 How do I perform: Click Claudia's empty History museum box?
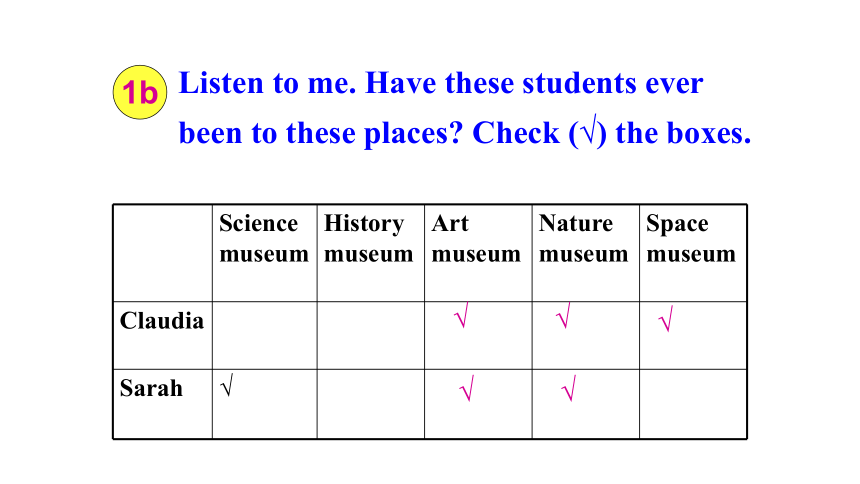click(x=370, y=335)
